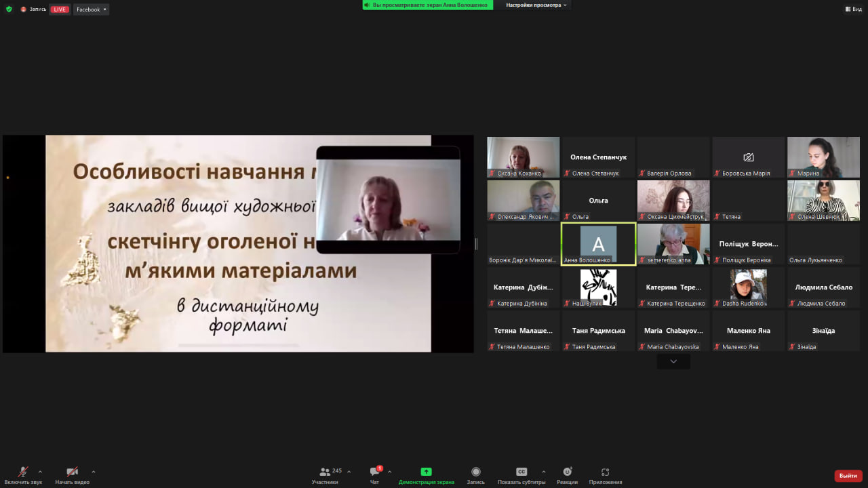Open the Участники (Participants) panel
The image size is (868, 488).
[x=325, y=472]
